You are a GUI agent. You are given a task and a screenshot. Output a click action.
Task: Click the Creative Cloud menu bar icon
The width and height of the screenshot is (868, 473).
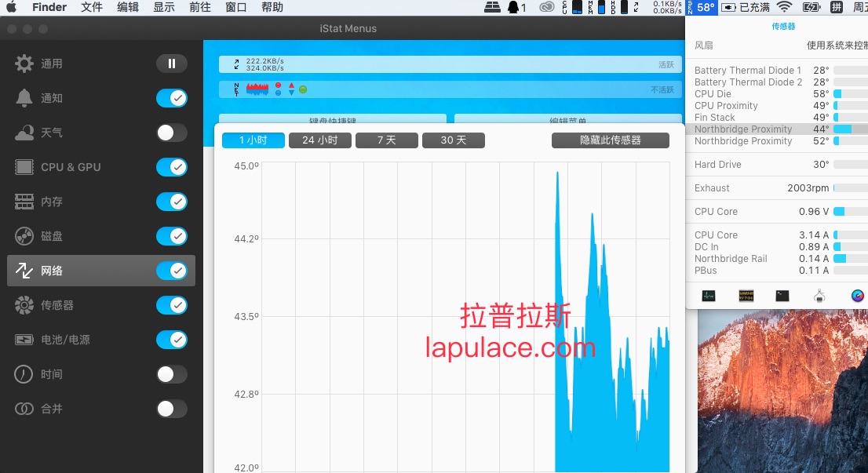click(547, 7)
